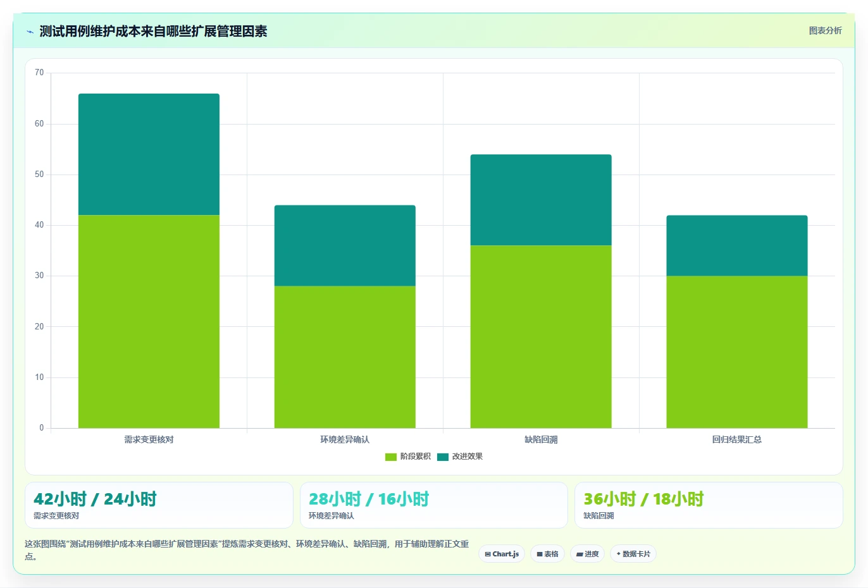The width and height of the screenshot is (868, 588).
Task: Toggle the 阶段累积 legend swatch
Action: 391,456
